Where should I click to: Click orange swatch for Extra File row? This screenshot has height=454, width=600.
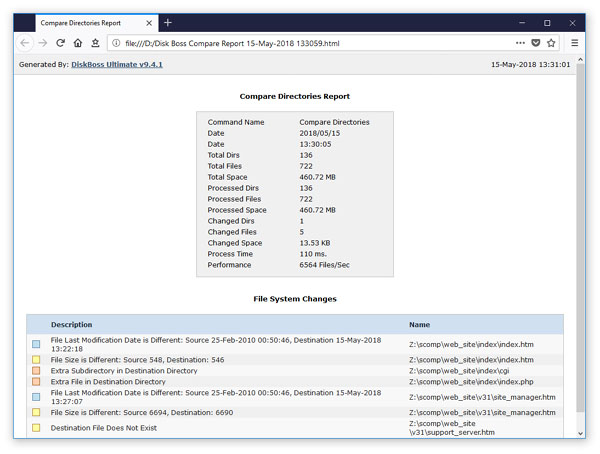click(36, 382)
